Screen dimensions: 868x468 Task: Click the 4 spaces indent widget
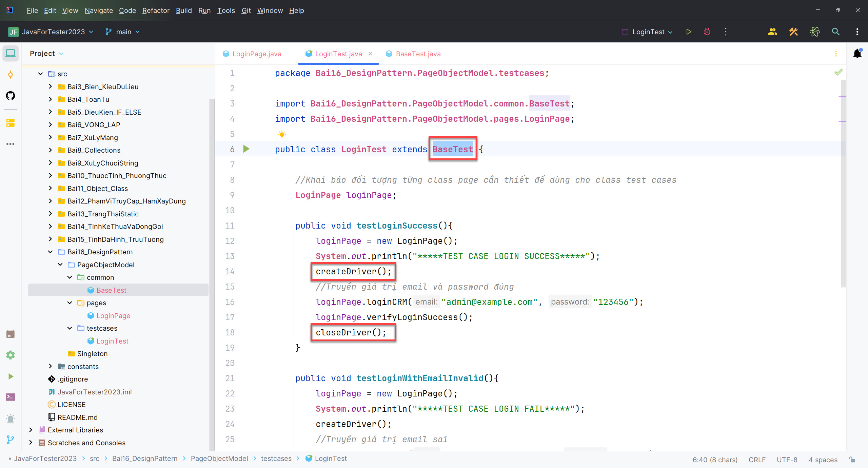point(823,460)
